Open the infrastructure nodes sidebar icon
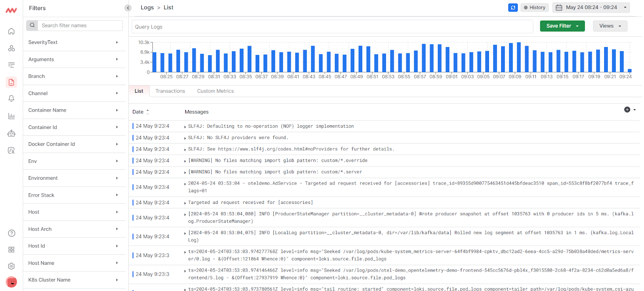The width and height of the screenshot is (644, 291). pyautogui.click(x=11, y=48)
